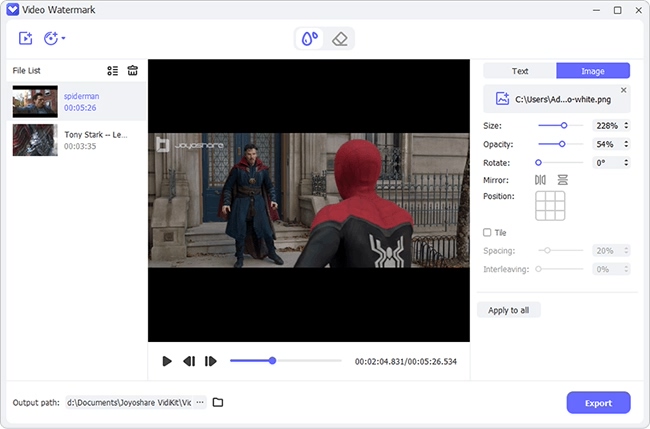This screenshot has height=429, width=650.
Task: Click the Rotate stepper arrows
Action: (626, 163)
